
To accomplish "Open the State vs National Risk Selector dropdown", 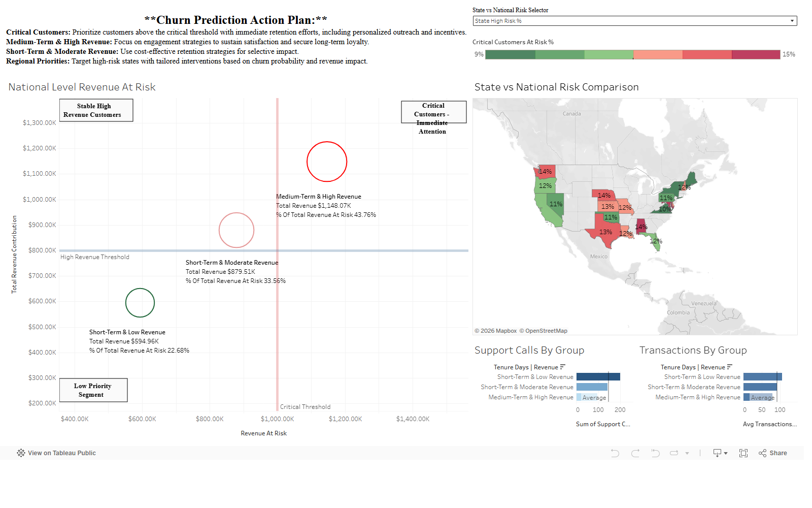I will pyautogui.click(x=635, y=21).
